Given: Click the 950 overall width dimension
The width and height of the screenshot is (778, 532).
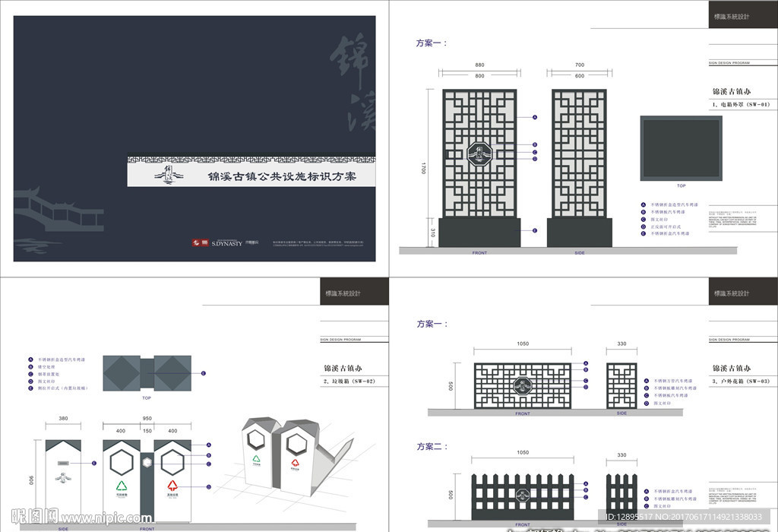Looking at the screenshot, I should click(147, 418).
